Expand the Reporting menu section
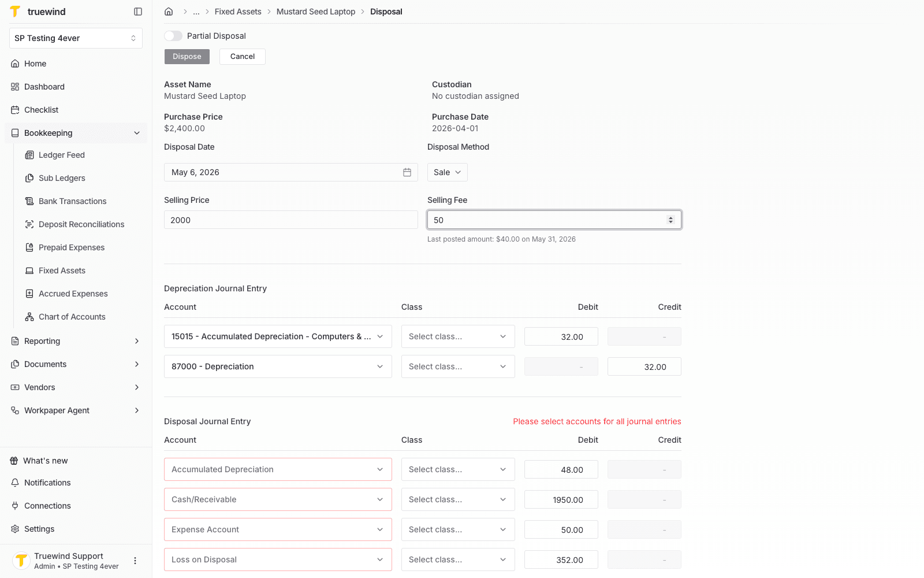 (76, 341)
